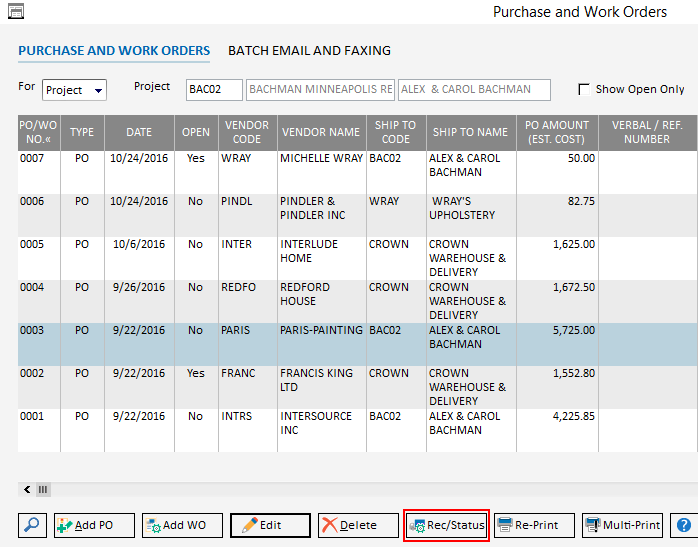Click the Vendor Name column header

(x=320, y=132)
